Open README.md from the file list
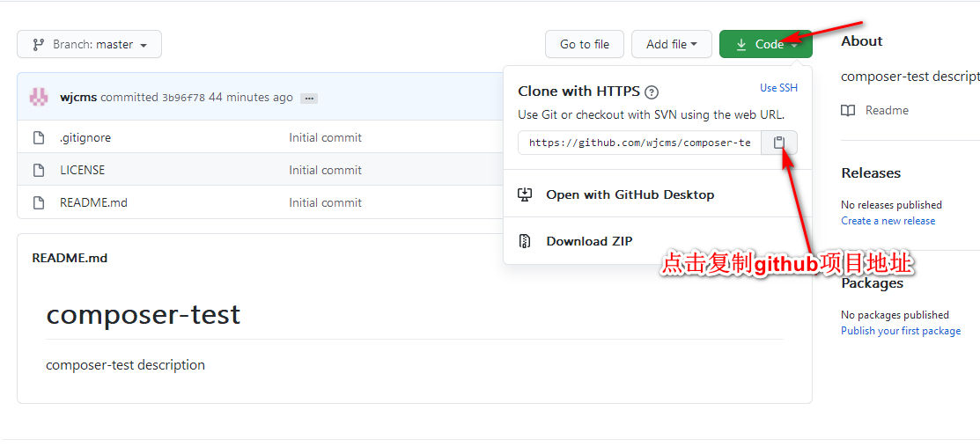980x447 pixels. point(93,202)
